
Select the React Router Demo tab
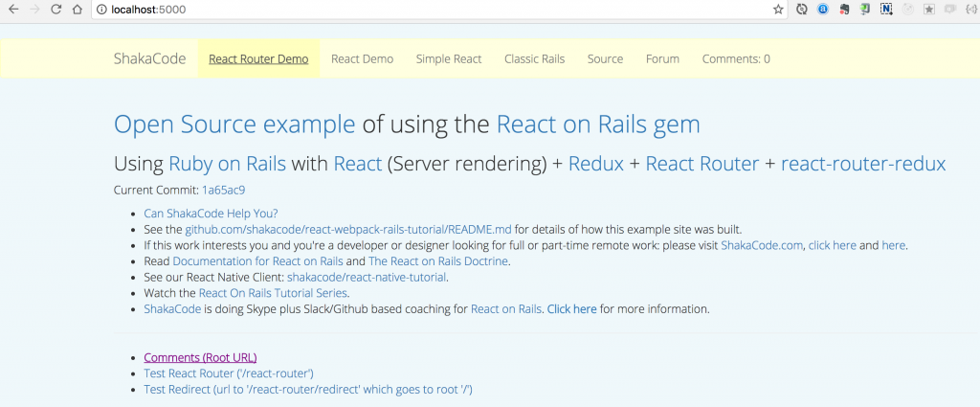pyautogui.click(x=258, y=58)
